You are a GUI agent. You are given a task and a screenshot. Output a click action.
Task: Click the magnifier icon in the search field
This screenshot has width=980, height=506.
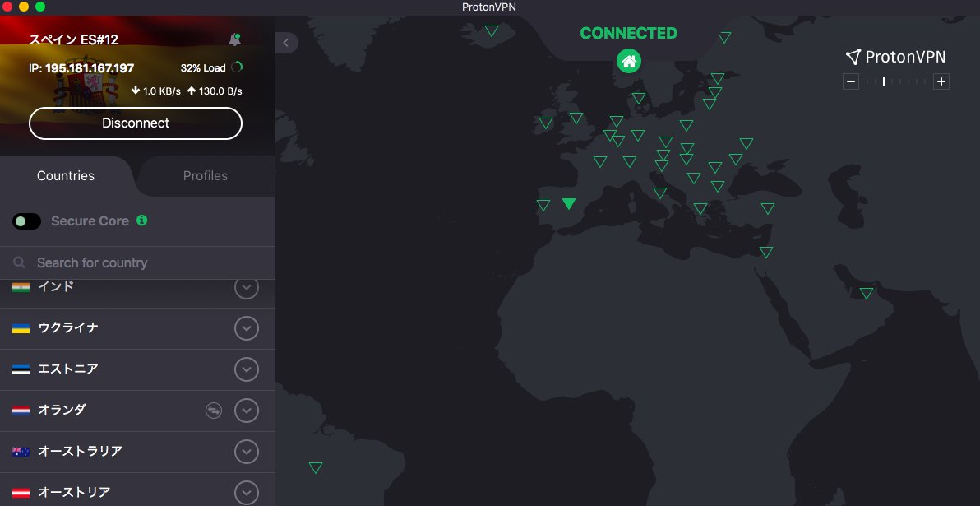pyautogui.click(x=20, y=262)
